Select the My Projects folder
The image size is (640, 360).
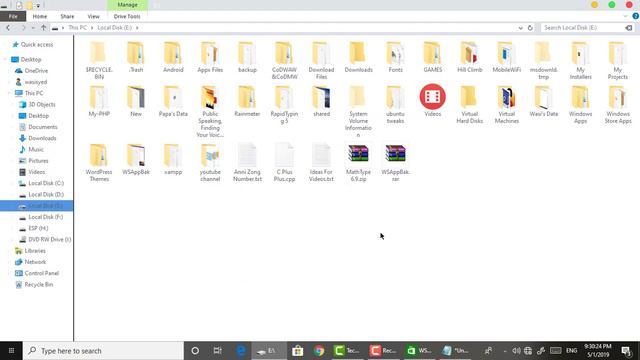pos(618,61)
